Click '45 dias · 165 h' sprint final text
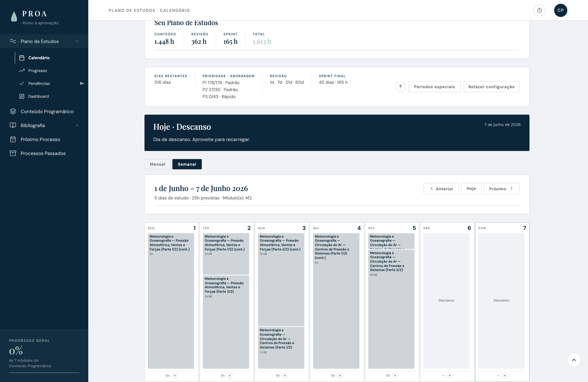Viewport: 588px width, 382px height. (x=333, y=82)
